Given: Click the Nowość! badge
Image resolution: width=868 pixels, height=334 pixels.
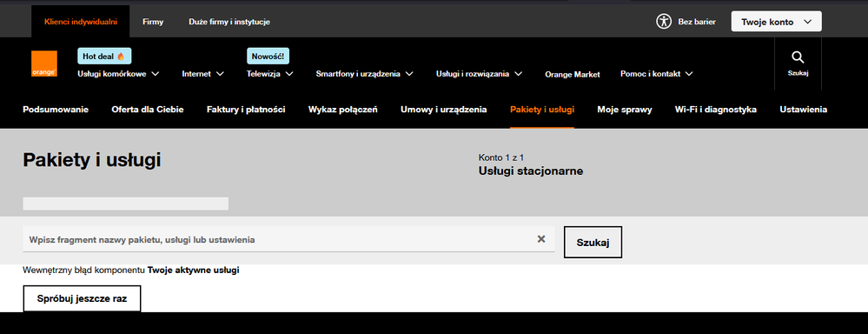Looking at the screenshot, I should click(x=268, y=56).
